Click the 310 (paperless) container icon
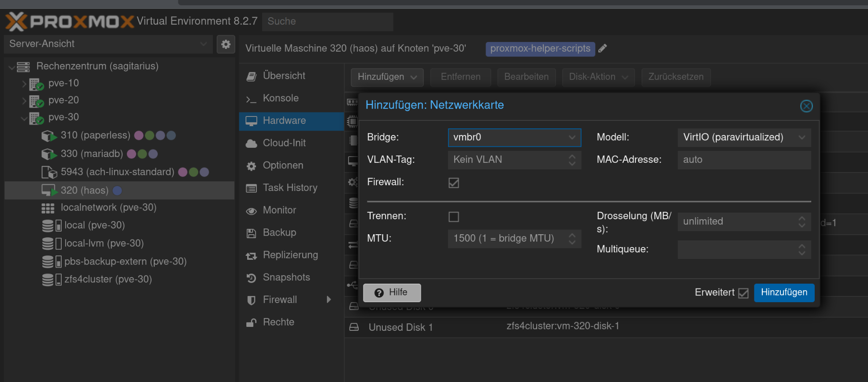 [x=49, y=136]
